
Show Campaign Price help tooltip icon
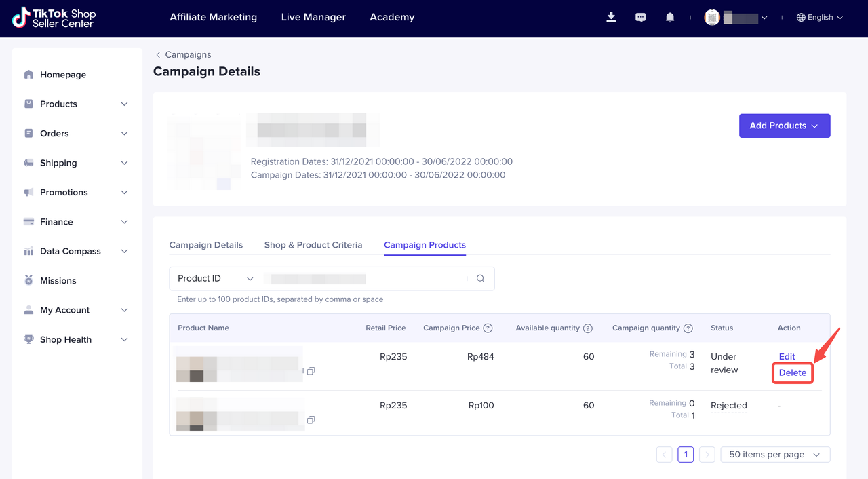tap(488, 328)
